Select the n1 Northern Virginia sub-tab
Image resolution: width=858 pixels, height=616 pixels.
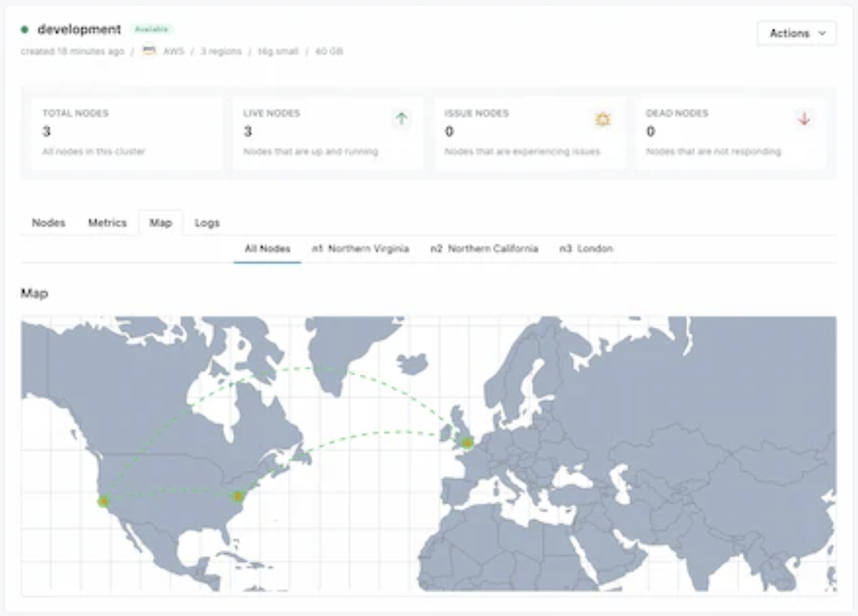[360, 249]
